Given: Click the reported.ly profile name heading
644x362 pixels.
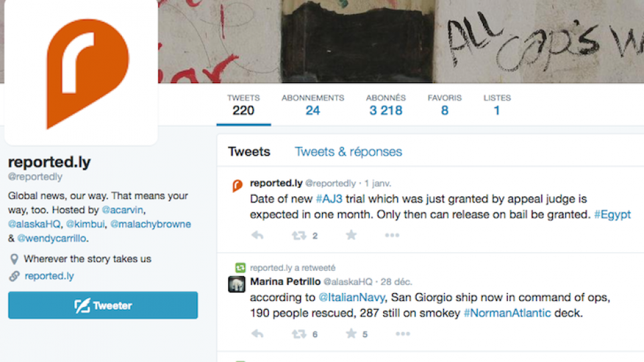Looking at the screenshot, I should point(49,162).
